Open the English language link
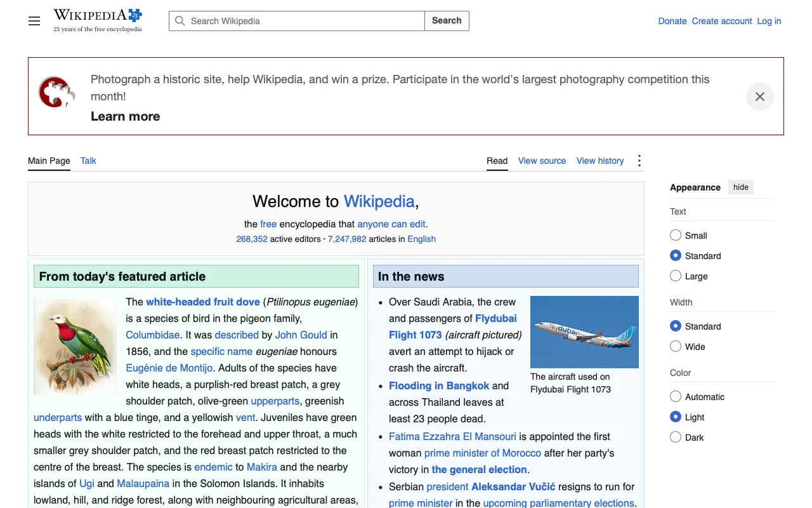812x508 pixels. point(422,239)
